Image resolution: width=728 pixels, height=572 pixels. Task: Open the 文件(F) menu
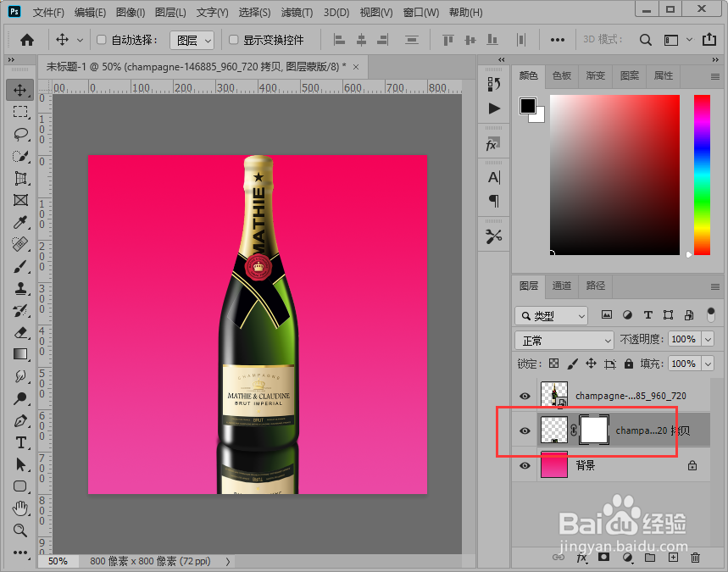tap(48, 13)
